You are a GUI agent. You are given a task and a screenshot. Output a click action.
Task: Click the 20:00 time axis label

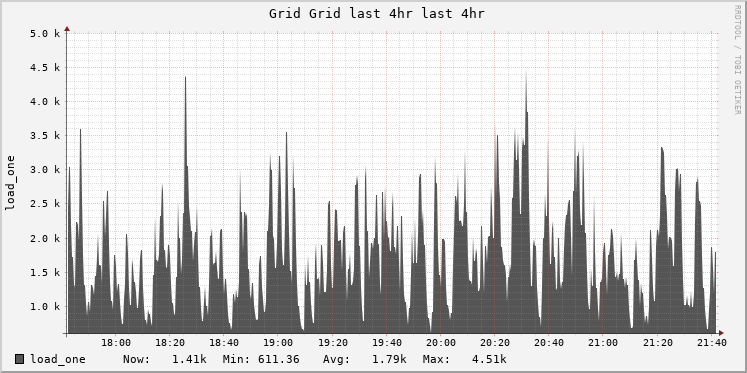[441, 343]
